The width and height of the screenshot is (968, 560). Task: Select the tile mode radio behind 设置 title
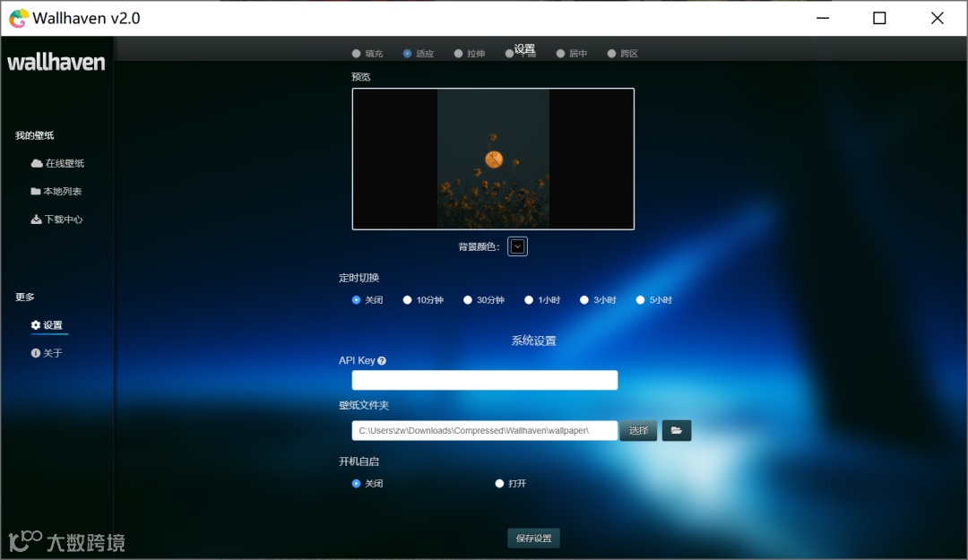(509, 55)
